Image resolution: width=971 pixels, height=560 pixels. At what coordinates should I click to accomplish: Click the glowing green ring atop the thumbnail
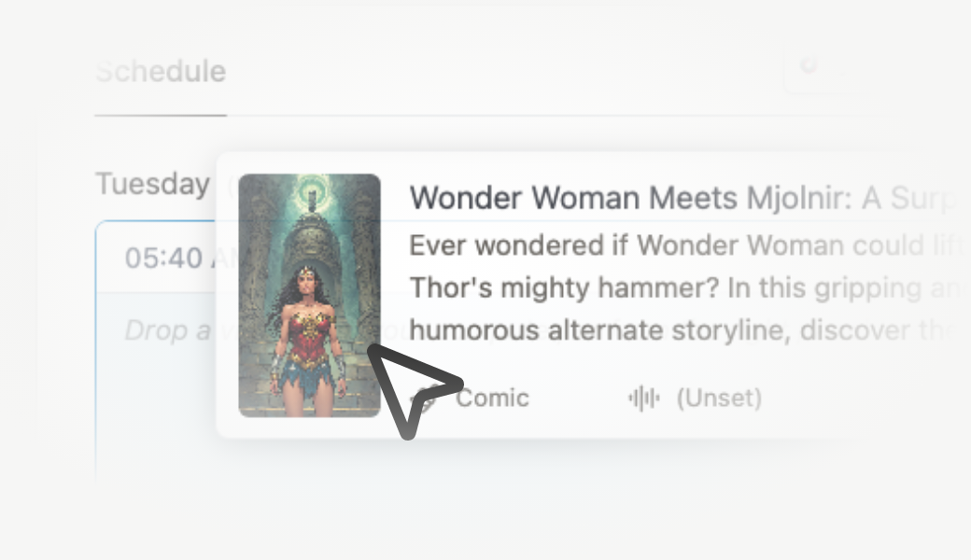pyautogui.click(x=312, y=193)
